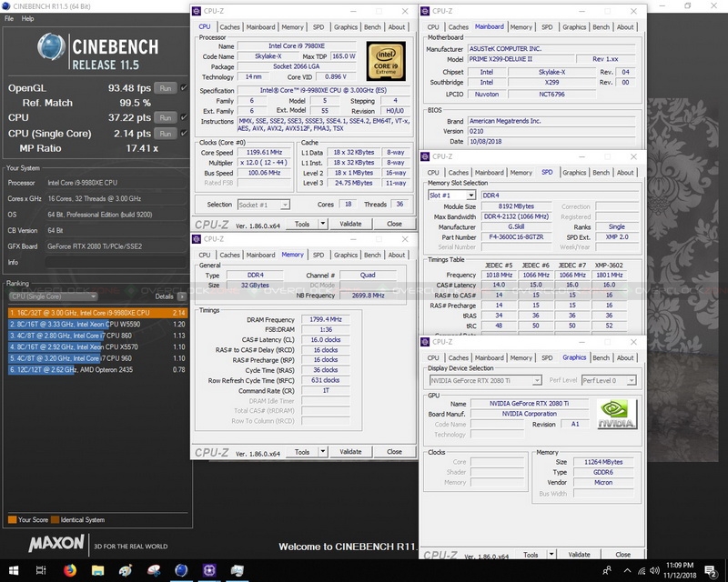
Task: Open Firefox from the taskbar
Action: coord(70,570)
